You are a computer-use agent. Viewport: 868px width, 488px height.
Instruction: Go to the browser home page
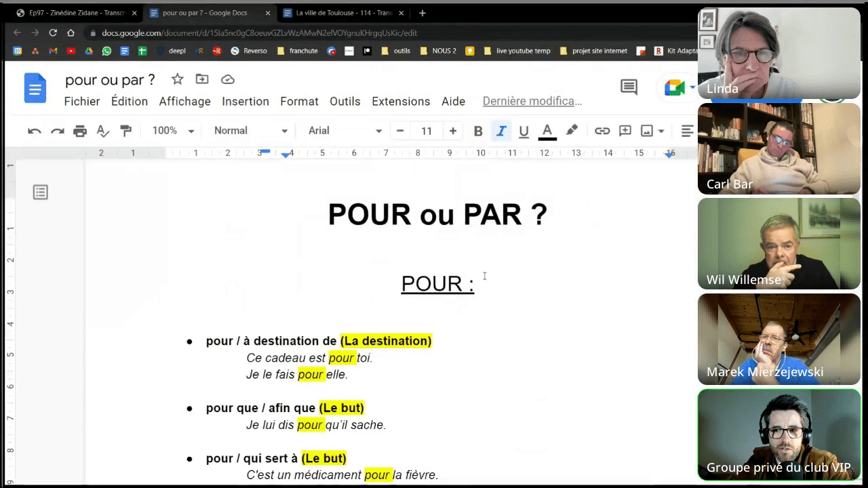(71, 33)
